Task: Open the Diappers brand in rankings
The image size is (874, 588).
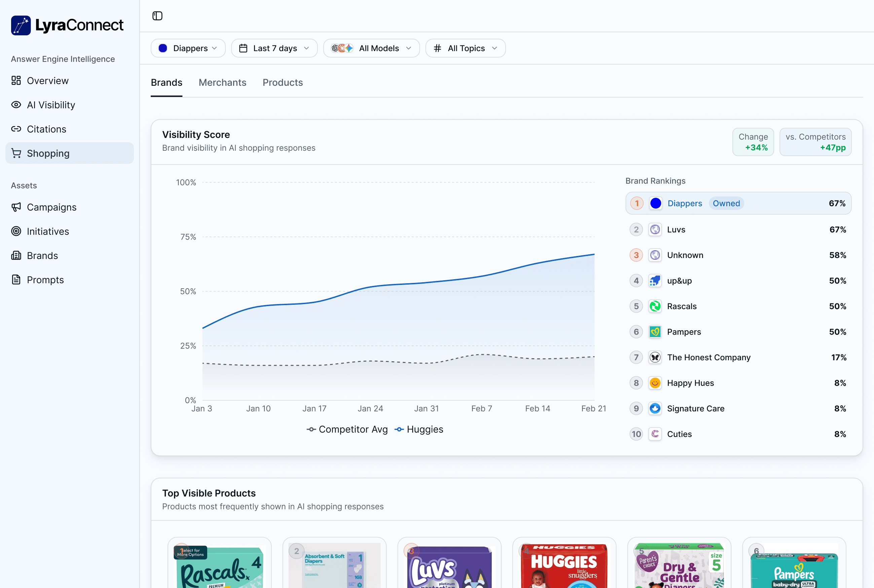Action: (x=685, y=203)
